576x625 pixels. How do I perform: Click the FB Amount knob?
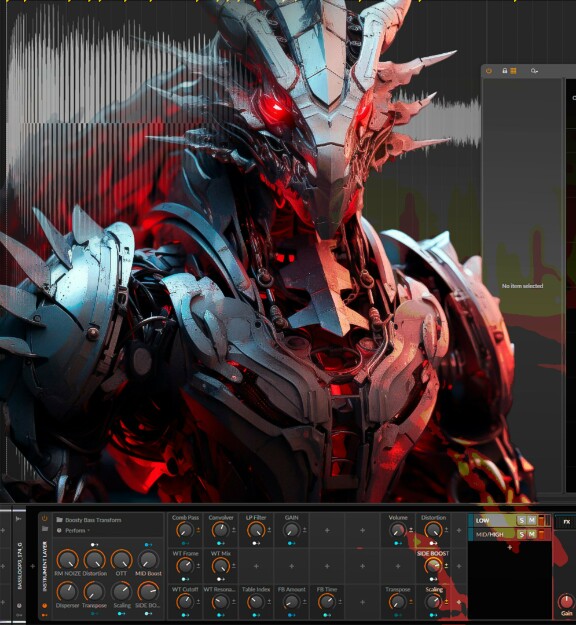[291, 602]
